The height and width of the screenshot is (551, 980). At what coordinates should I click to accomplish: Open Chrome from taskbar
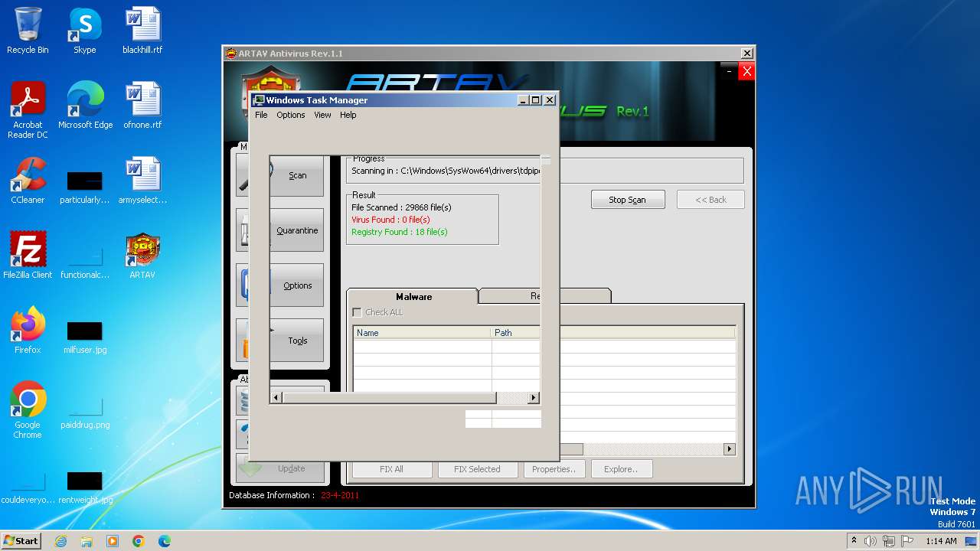point(139,541)
